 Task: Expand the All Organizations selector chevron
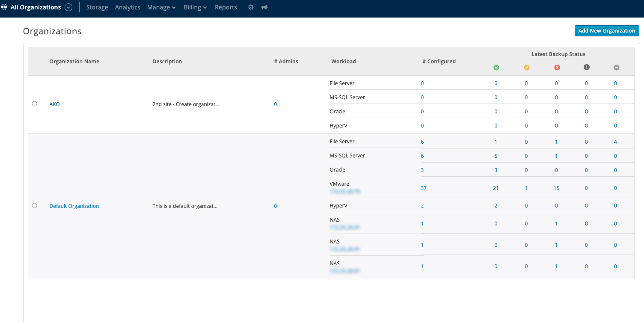click(68, 7)
